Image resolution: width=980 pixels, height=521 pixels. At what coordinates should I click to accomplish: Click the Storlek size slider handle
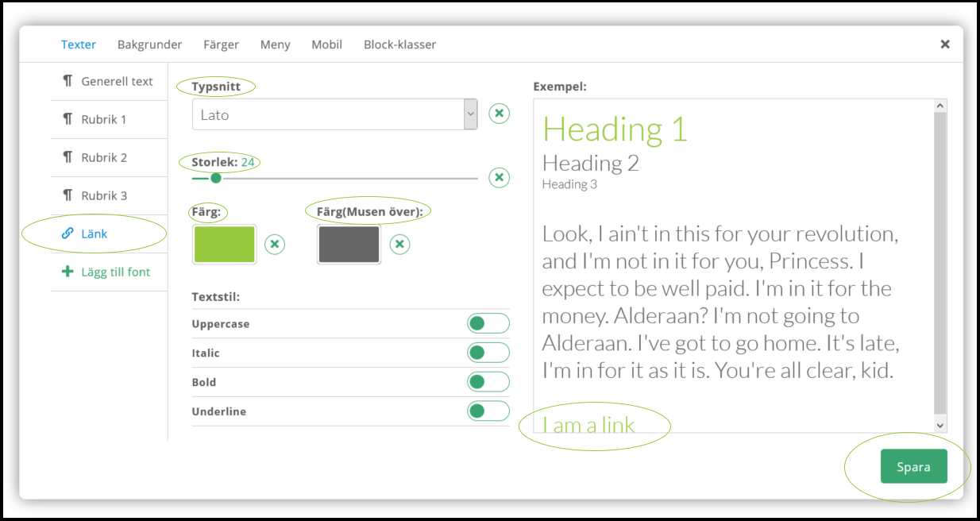point(215,178)
